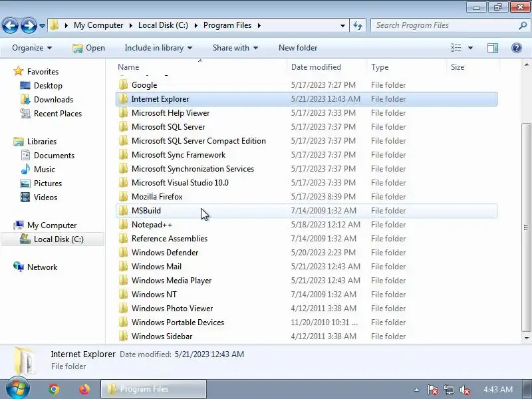532x399 pixels.
Task: Click the Open toolbar button
Action: (88, 48)
